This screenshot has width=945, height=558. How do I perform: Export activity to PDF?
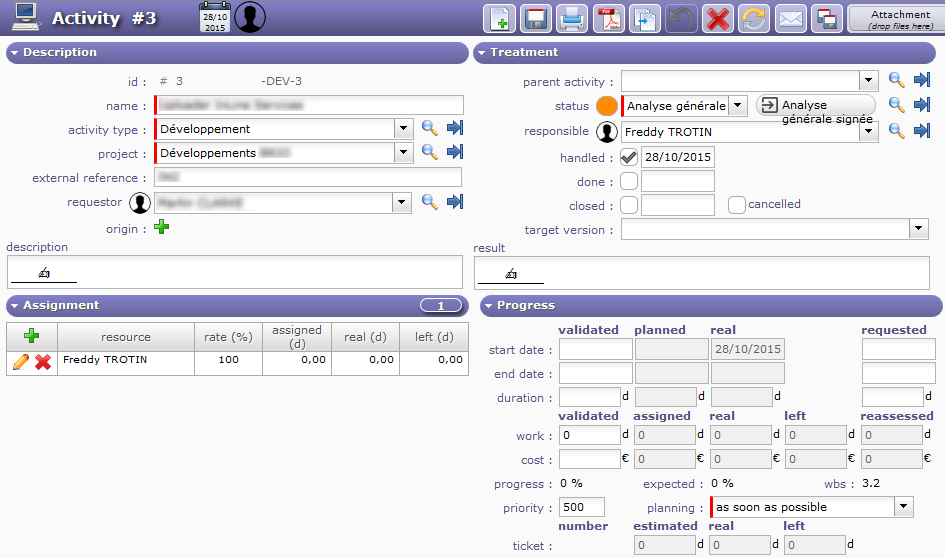tap(608, 19)
